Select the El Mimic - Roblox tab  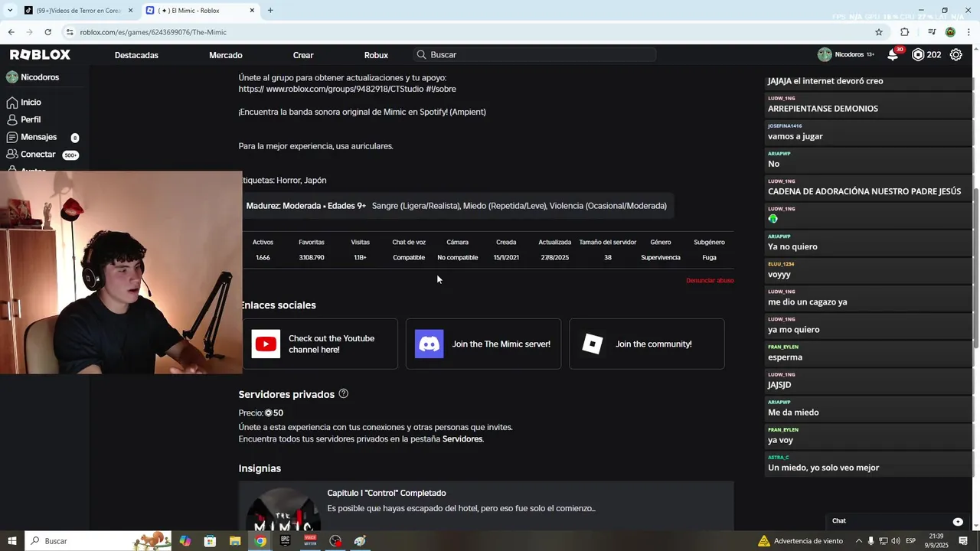point(201,11)
